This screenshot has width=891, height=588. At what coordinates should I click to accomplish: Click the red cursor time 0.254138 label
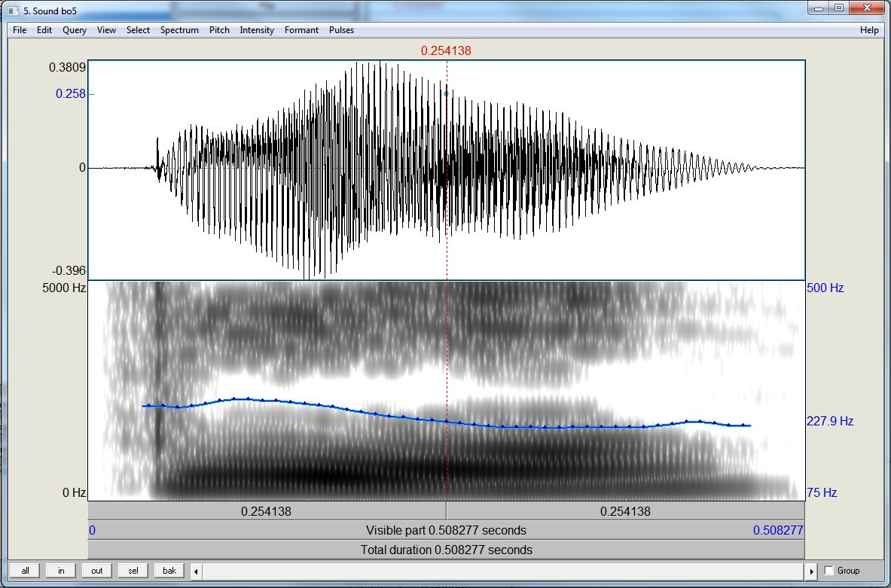pos(446,50)
